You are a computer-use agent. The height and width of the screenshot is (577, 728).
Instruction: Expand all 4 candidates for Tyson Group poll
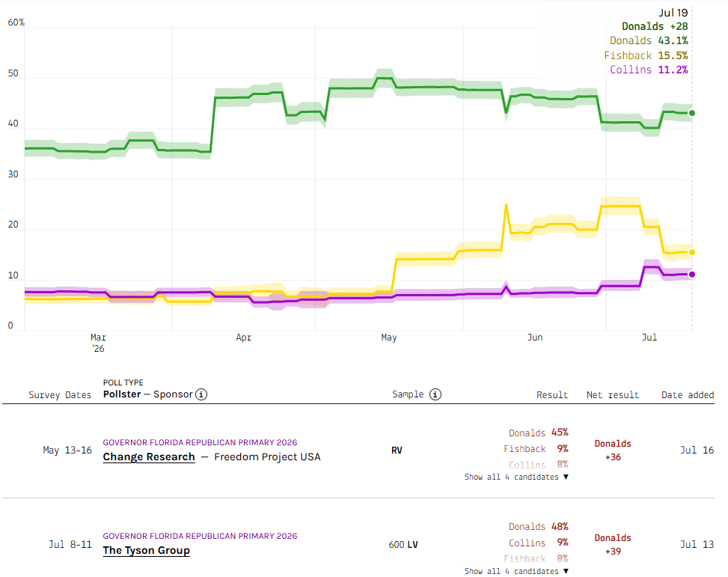(x=516, y=572)
